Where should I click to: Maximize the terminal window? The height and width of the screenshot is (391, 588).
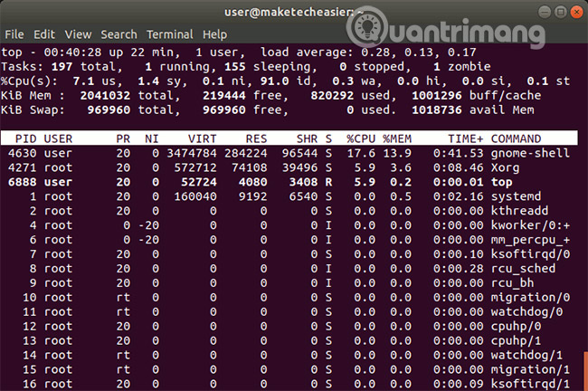pyautogui.click(x=560, y=13)
